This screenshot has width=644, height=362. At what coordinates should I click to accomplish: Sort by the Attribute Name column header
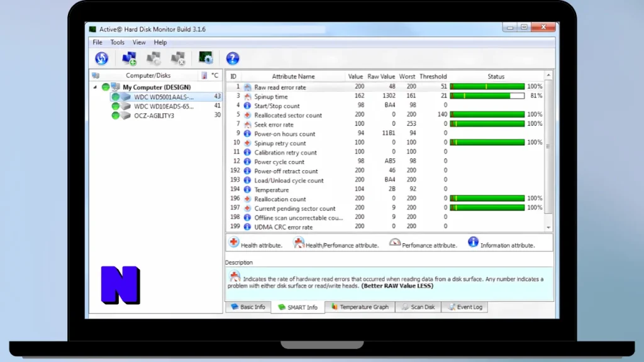coord(293,76)
